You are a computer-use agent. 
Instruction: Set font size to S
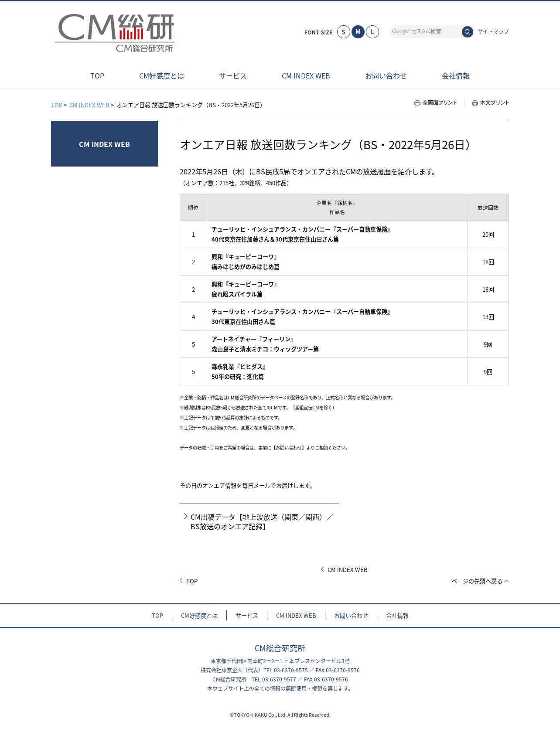pos(344,32)
